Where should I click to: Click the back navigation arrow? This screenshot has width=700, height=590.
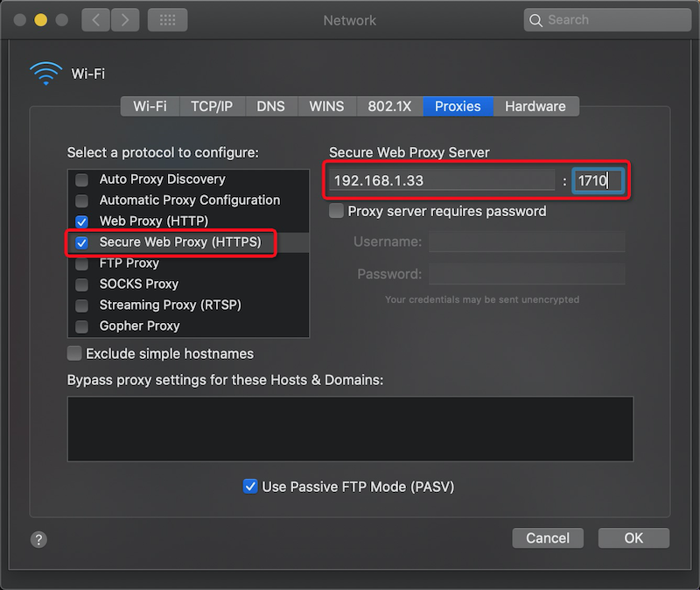click(96, 19)
